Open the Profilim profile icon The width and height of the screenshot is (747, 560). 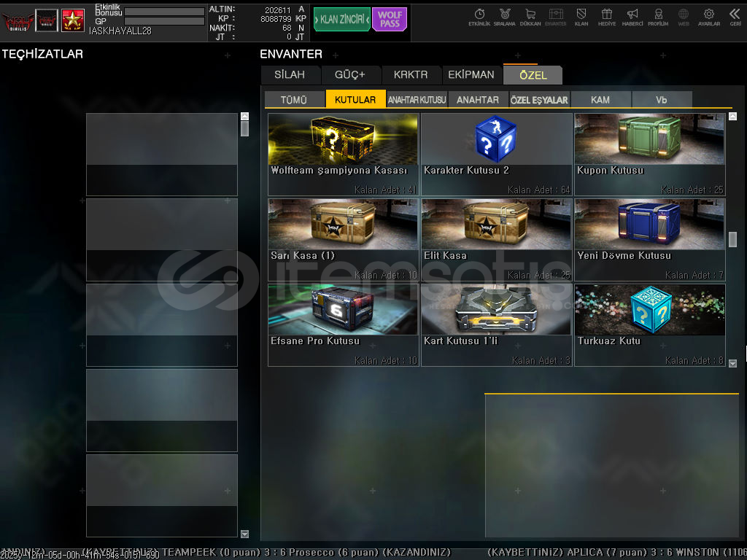point(658,17)
